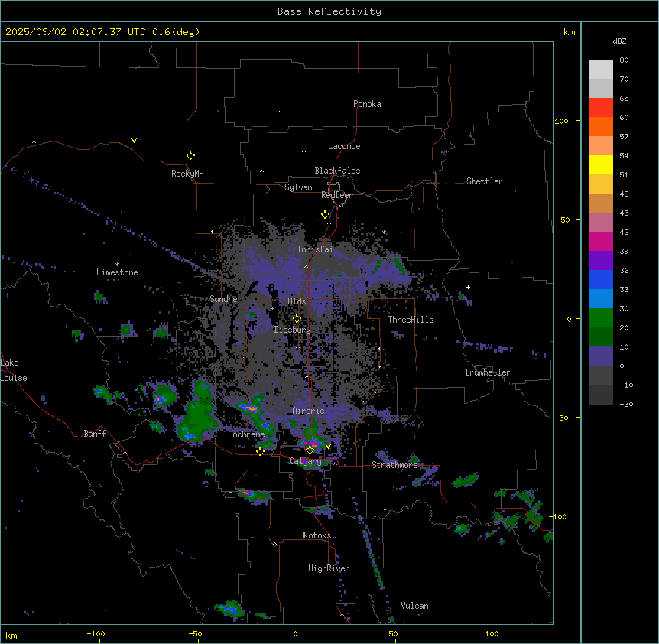Click the dBZ legend heading
The height and width of the screenshot is (644, 659).
point(619,41)
